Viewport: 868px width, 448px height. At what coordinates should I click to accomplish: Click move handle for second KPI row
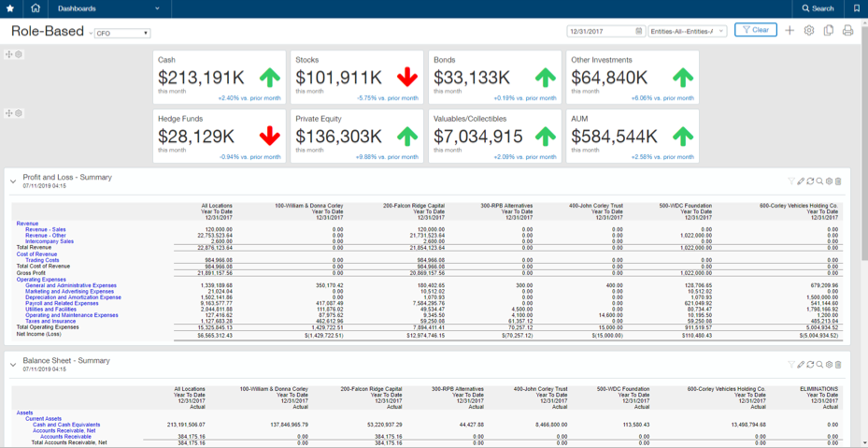8,113
